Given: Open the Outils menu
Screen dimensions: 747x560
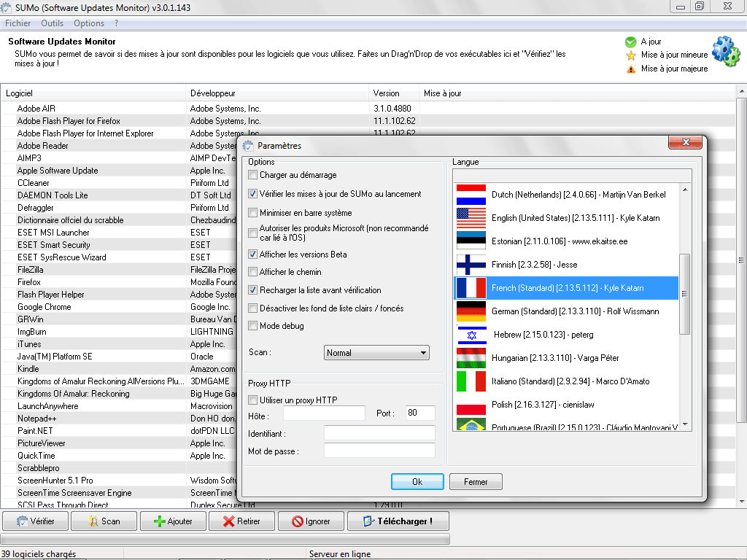Looking at the screenshot, I should pos(53,23).
